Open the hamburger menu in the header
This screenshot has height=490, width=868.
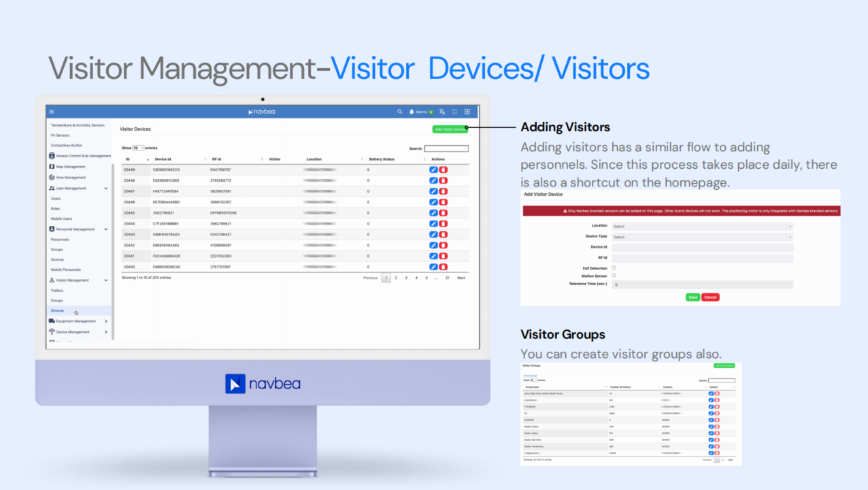[x=51, y=112]
